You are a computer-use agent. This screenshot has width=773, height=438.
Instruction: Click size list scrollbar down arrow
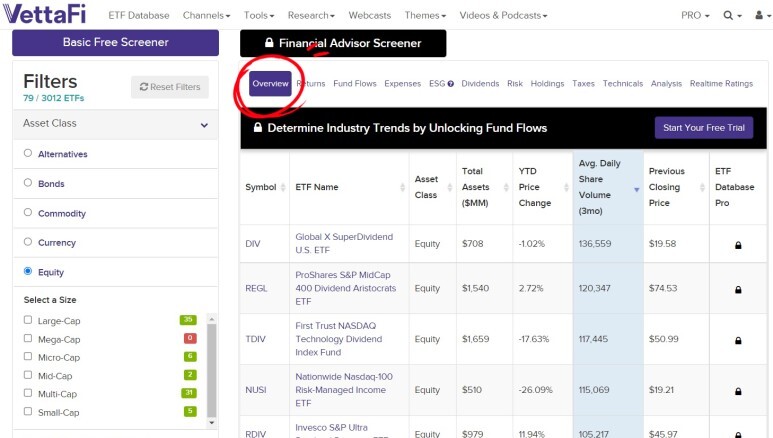point(211,423)
